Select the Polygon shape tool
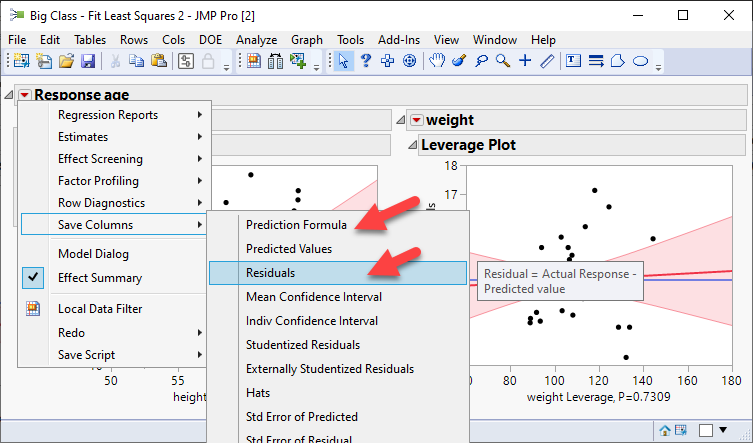Viewport: 753px width, 443px height. 618,61
